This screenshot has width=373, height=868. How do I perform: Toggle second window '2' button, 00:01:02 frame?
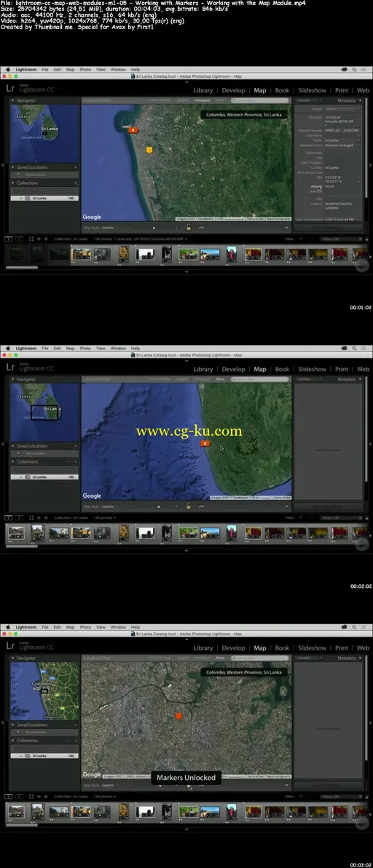pos(18,239)
